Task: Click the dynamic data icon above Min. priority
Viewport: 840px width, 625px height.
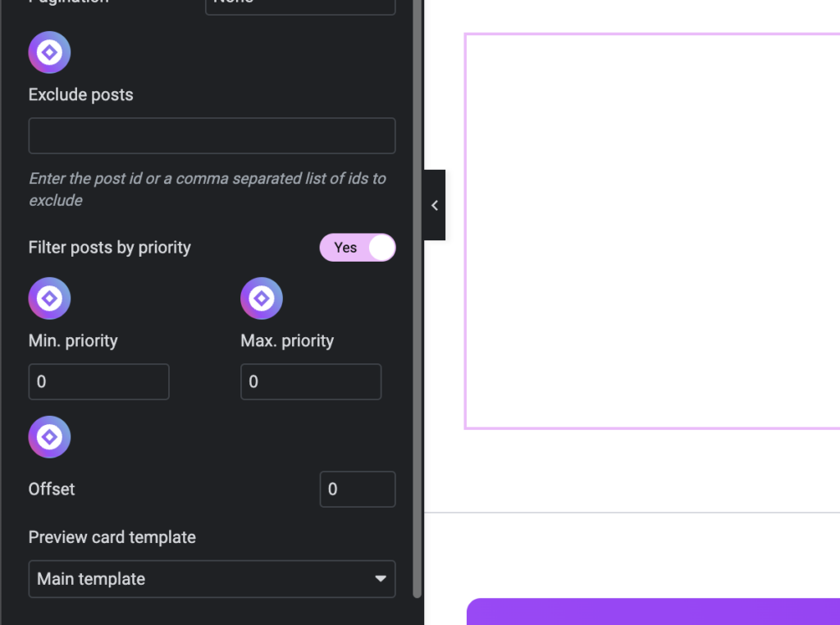Action: tap(49, 299)
